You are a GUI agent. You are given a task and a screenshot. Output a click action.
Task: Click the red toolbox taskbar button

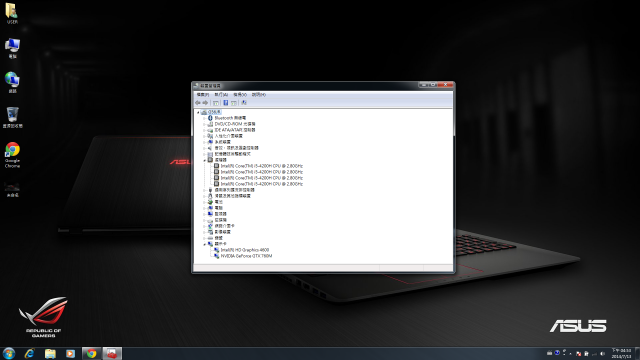(112, 353)
